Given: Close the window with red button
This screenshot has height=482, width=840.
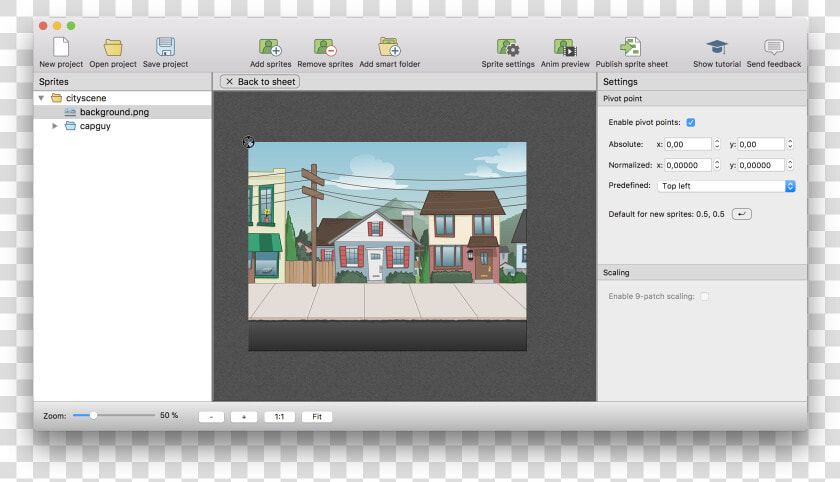Looking at the screenshot, I should coord(43,26).
